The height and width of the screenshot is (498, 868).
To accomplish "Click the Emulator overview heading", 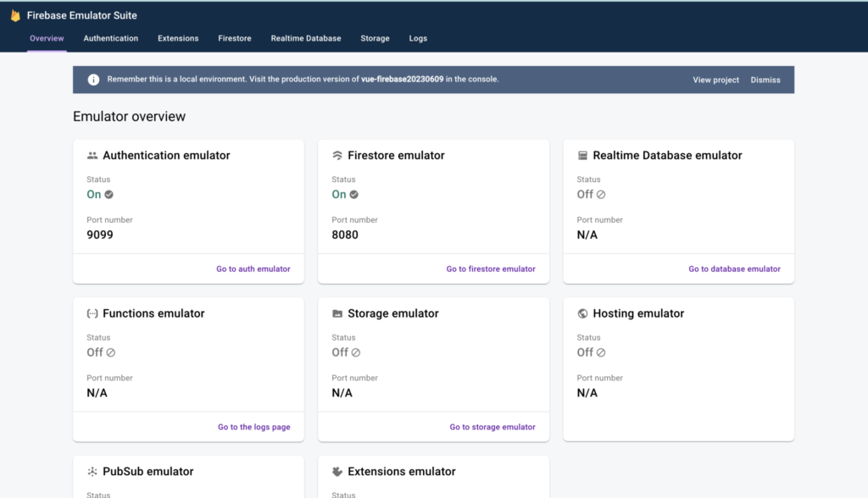I will pos(130,116).
